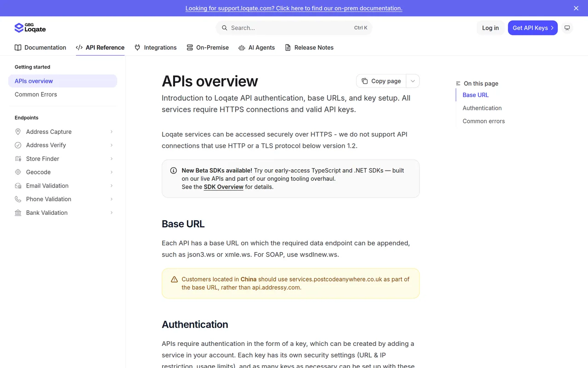The image size is (588, 368).
Task: Click the Documentation book icon
Action: tap(18, 47)
